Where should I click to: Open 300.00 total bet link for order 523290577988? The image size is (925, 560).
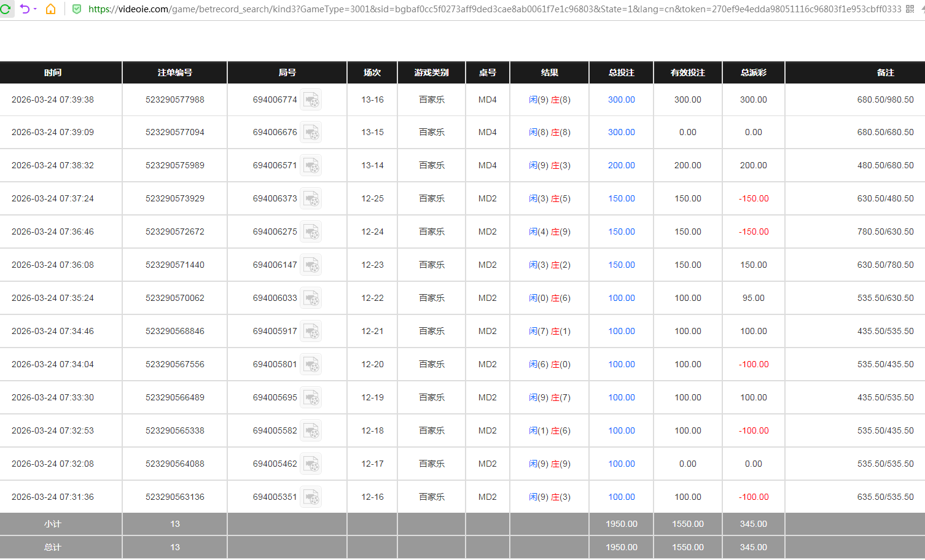coord(621,99)
